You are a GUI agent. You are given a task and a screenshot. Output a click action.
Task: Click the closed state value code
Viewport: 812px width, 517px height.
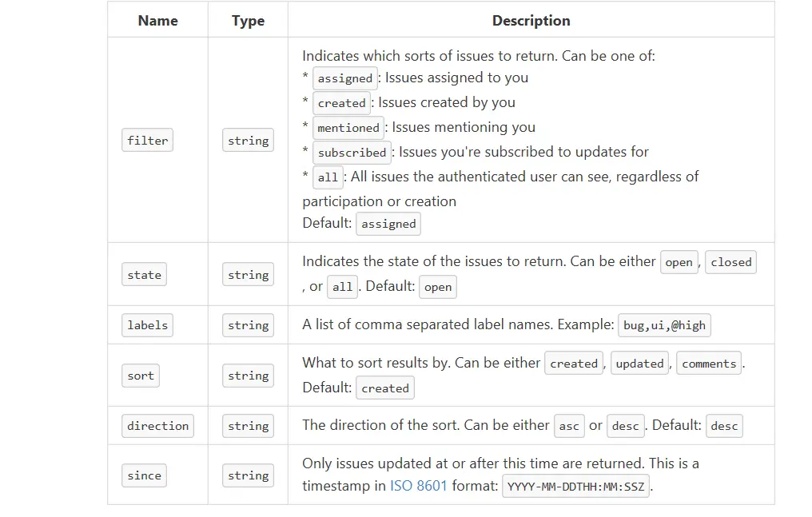pos(731,262)
